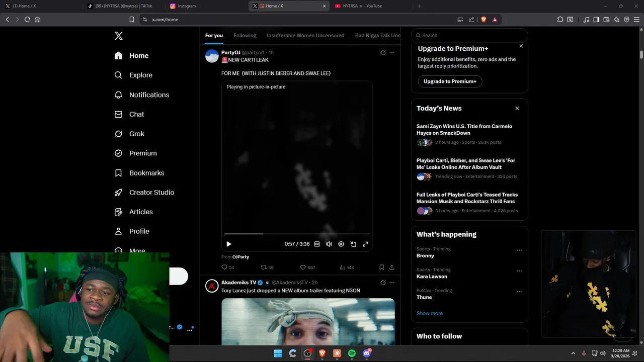Share the PartyOJ post

(392, 267)
